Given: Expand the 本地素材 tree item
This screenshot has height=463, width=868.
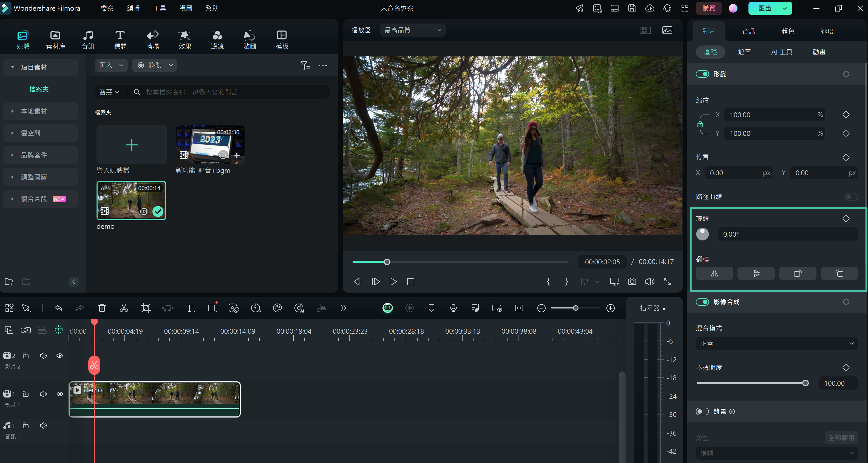Looking at the screenshot, I should pyautogui.click(x=40, y=111).
